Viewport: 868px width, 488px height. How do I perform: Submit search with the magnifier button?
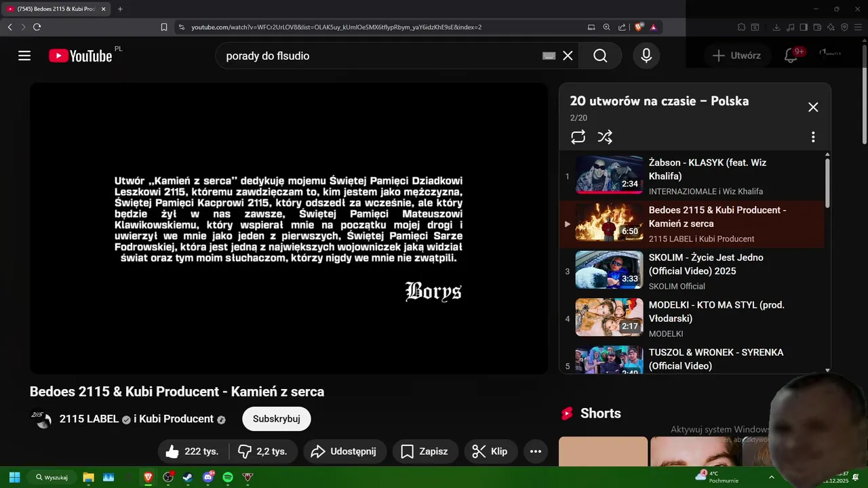600,56
